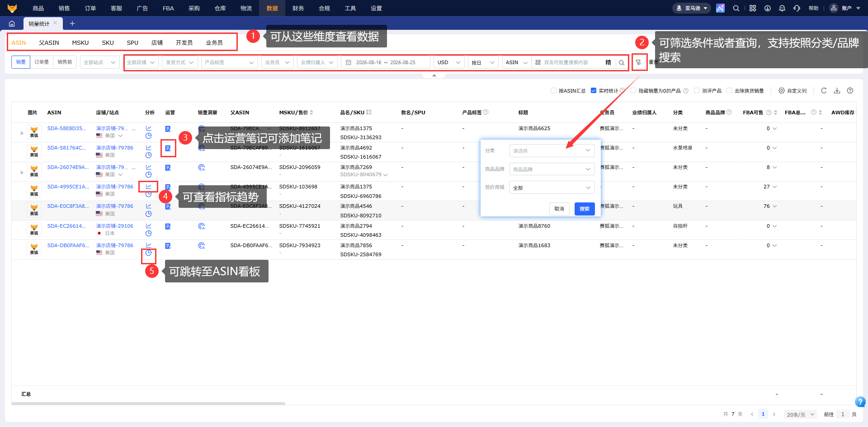Open 财务 menu in top navigation
The height and width of the screenshot is (427, 868).
point(298,8)
